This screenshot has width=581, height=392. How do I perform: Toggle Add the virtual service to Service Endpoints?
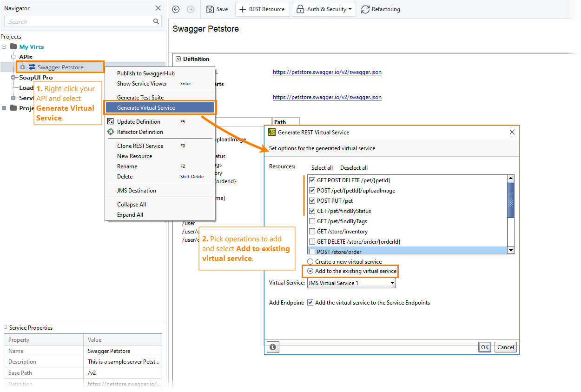tap(310, 303)
